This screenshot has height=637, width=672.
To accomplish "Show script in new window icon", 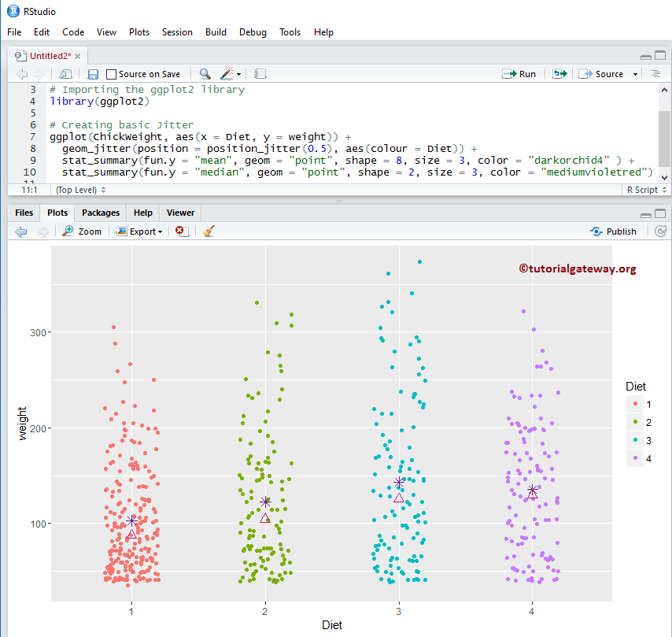I will [x=65, y=74].
